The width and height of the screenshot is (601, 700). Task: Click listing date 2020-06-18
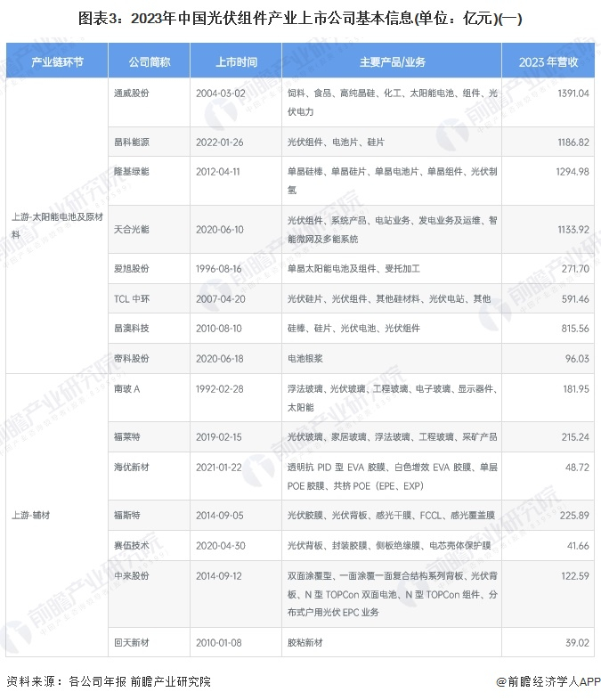(x=220, y=359)
